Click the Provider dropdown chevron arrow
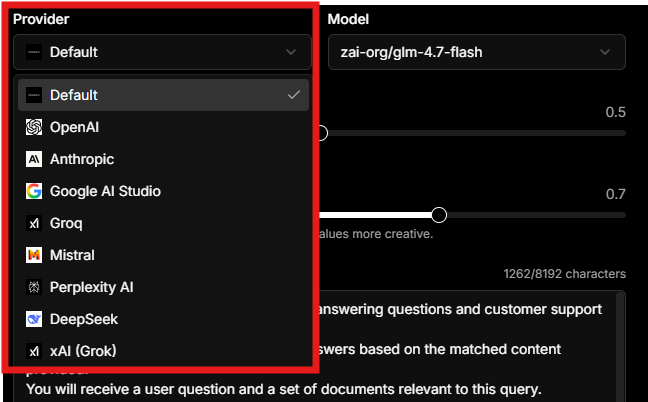 [291, 52]
